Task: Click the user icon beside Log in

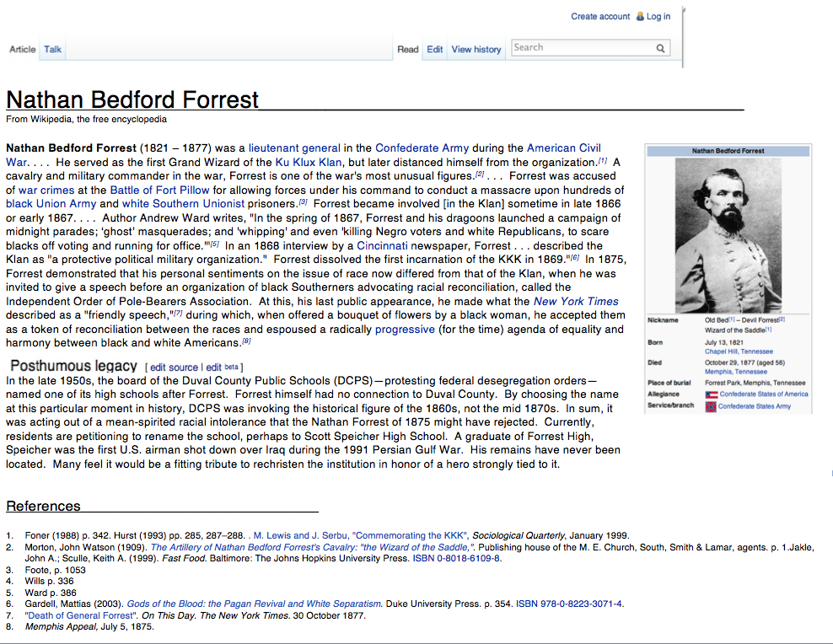Action: point(640,16)
